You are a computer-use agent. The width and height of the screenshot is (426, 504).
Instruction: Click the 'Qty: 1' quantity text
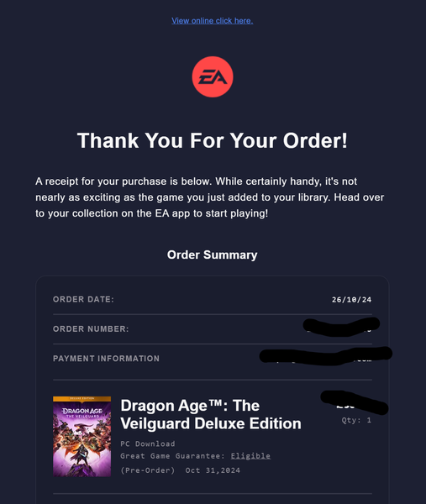pyautogui.click(x=356, y=420)
